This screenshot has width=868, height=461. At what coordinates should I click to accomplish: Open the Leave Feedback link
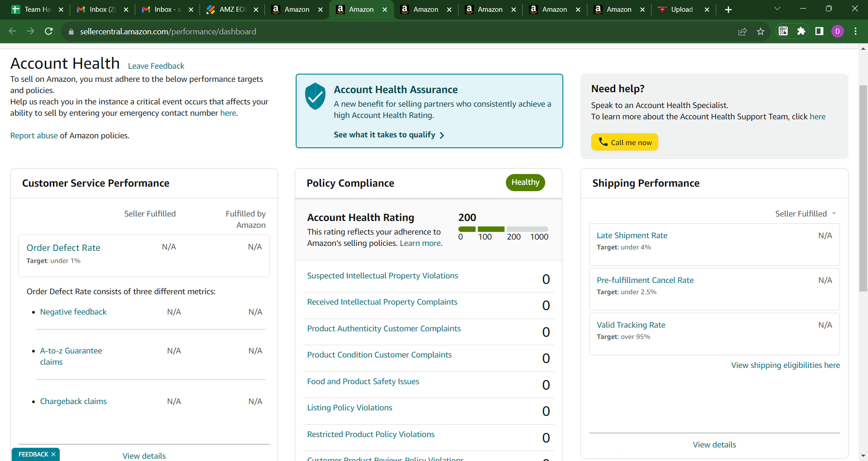pos(156,66)
